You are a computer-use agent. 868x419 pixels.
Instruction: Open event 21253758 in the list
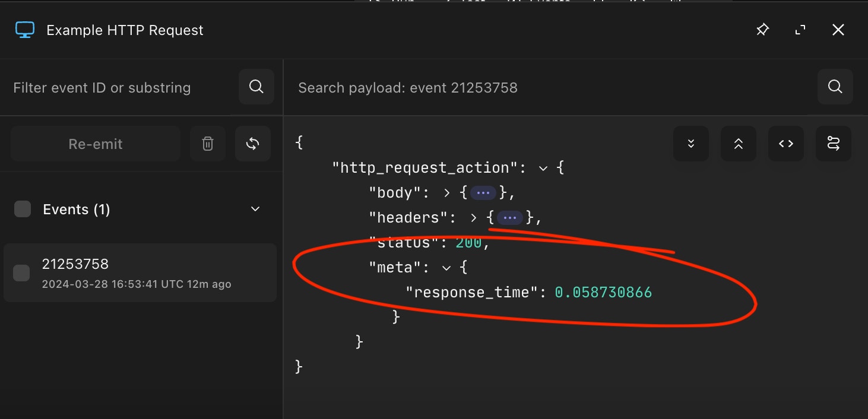[x=140, y=273]
